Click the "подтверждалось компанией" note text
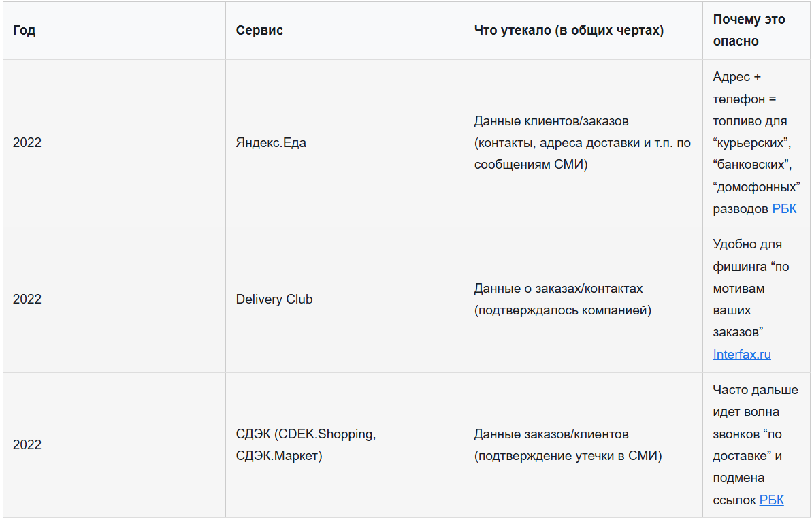Image resolution: width=812 pixels, height=520 pixels. click(x=562, y=310)
